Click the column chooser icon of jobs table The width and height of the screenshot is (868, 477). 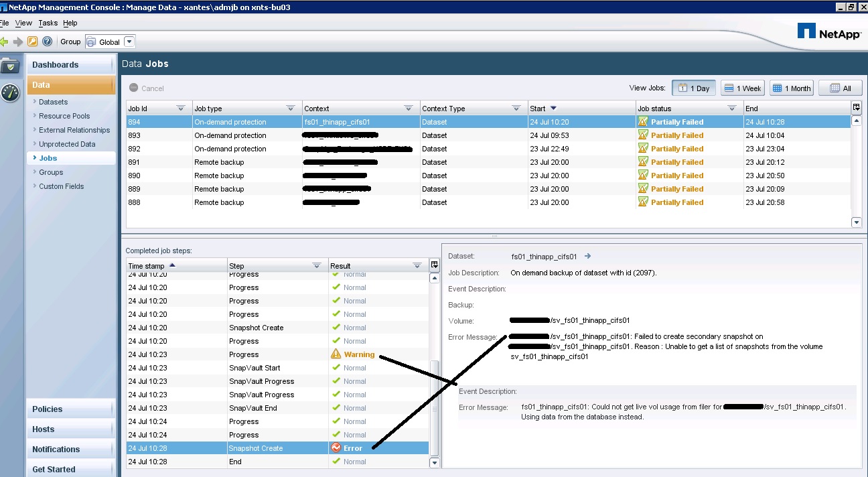click(856, 108)
